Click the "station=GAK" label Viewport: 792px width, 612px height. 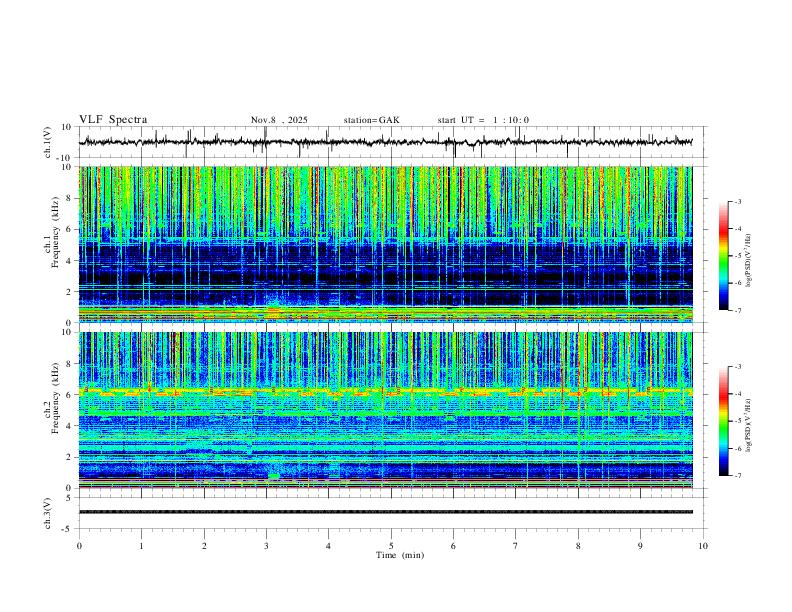tap(371, 120)
